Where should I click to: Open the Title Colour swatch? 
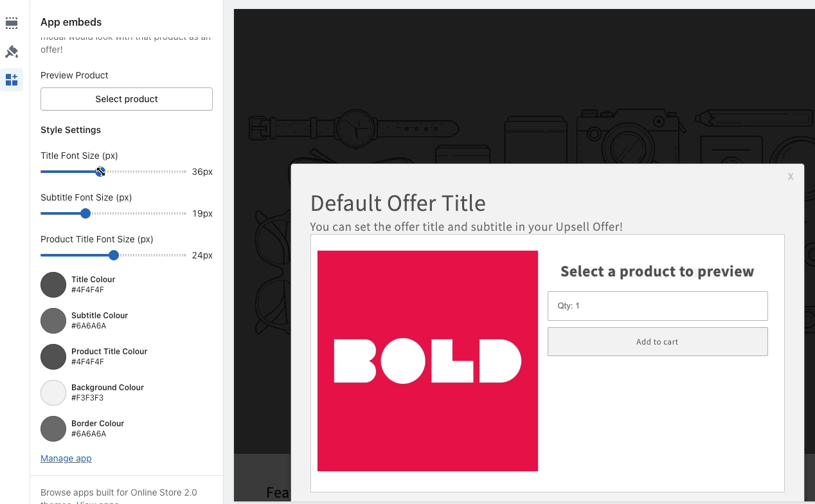pyautogui.click(x=53, y=284)
